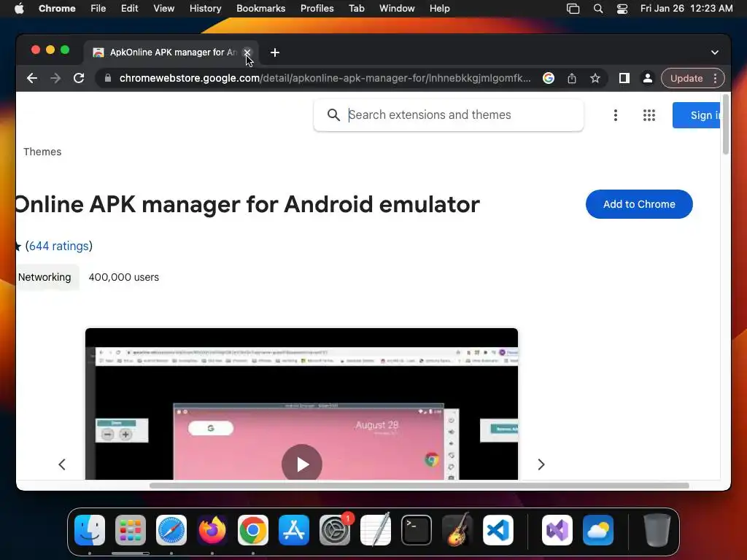
Task: Open GarageBand from the Dock
Action: click(457, 530)
